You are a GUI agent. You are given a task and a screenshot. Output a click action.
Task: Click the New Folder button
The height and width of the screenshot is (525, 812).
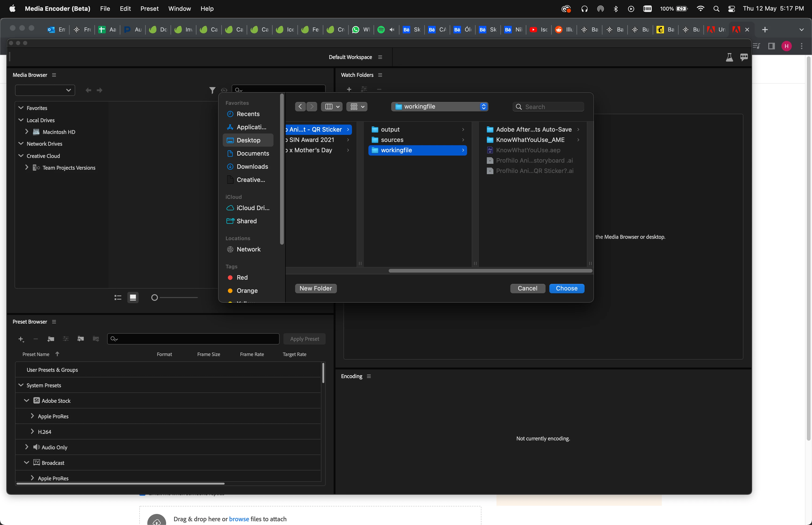point(316,288)
